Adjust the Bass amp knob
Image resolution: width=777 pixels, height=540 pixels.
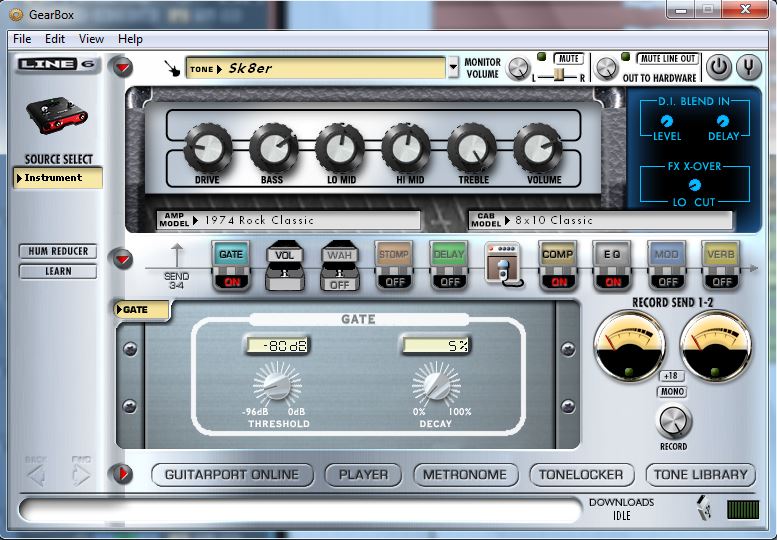pos(274,148)
